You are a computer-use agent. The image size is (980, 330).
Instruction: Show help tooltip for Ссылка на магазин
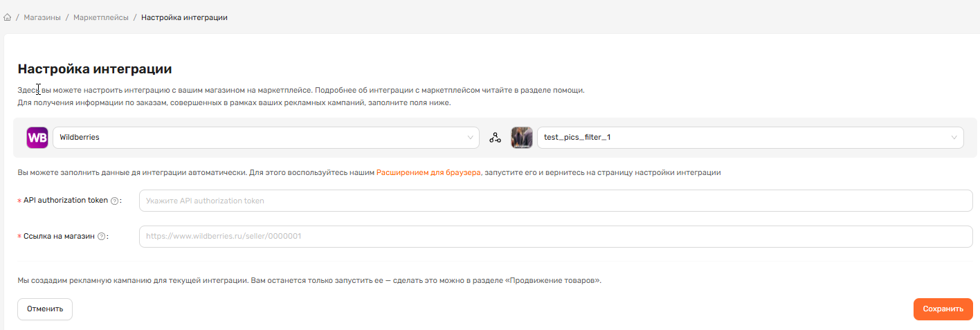pos(102,237)
